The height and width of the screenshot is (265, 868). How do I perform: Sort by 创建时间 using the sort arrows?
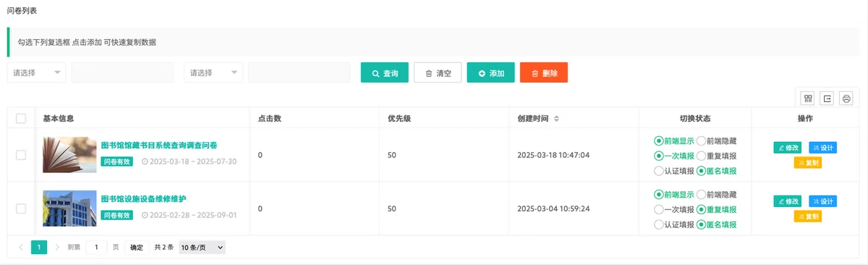coord(556,118)
